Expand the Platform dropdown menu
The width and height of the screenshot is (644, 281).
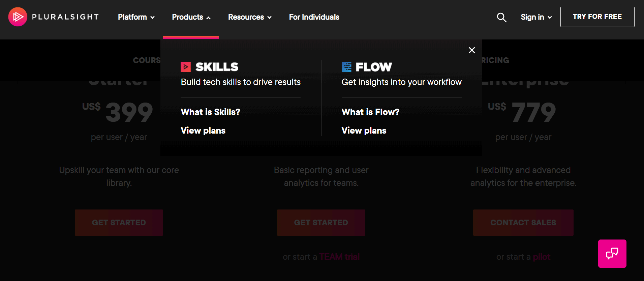[136, 17]
